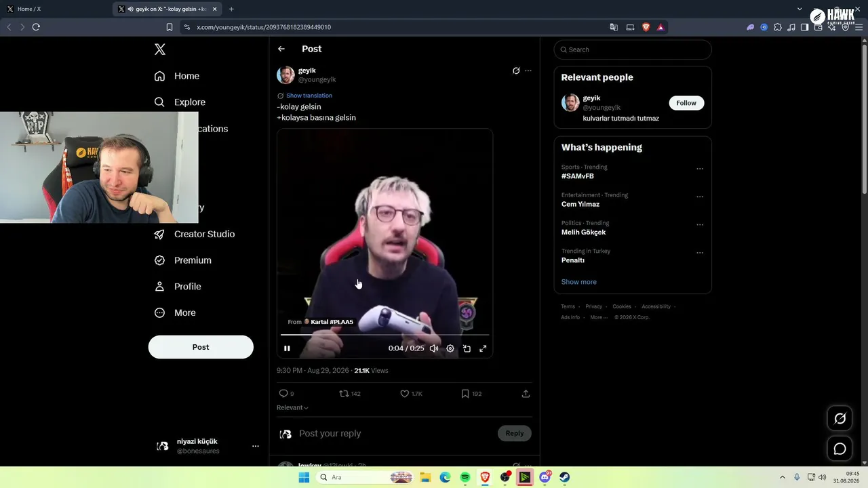The width and height of the screenshot is (868, 488).
Task: Open Creator Studio in the sidebar
Action: (195, 234)
